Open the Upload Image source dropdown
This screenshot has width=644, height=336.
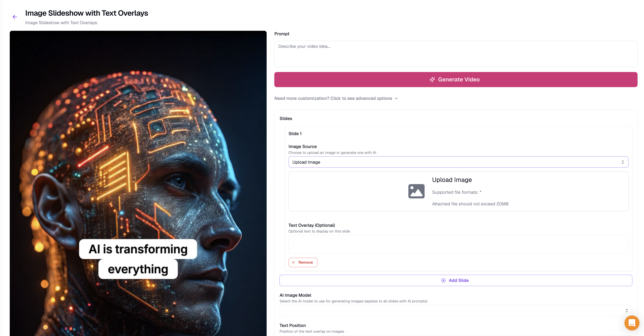[x=458, y=162]
